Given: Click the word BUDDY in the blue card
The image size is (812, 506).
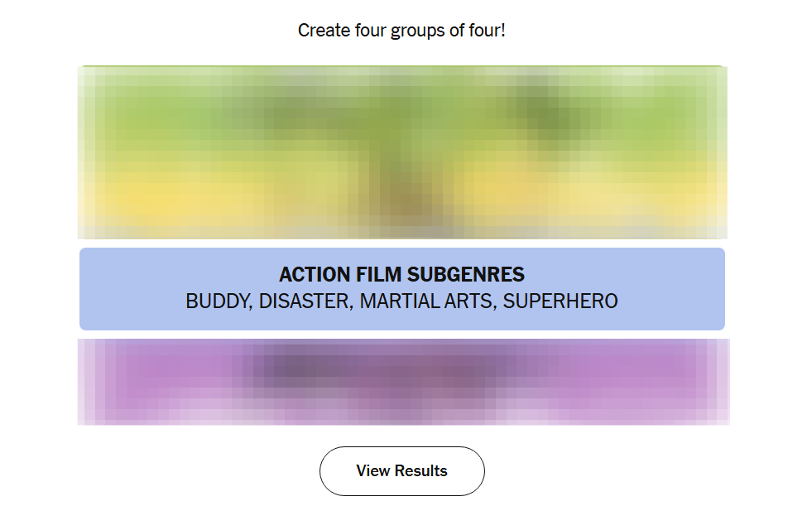Looking at the screenshot, I should tap(218, 301).
